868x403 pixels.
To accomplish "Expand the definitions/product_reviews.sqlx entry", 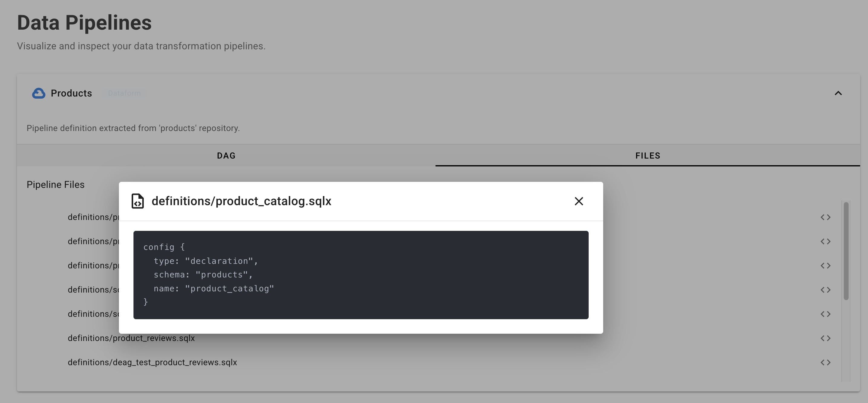I will (131, 338).
